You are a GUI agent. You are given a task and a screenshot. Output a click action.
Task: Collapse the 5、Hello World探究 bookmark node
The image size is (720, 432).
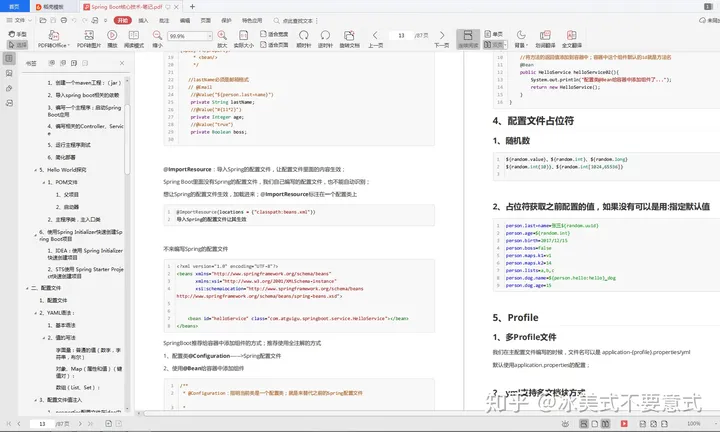pyautogui.click(x=35, y=170)
